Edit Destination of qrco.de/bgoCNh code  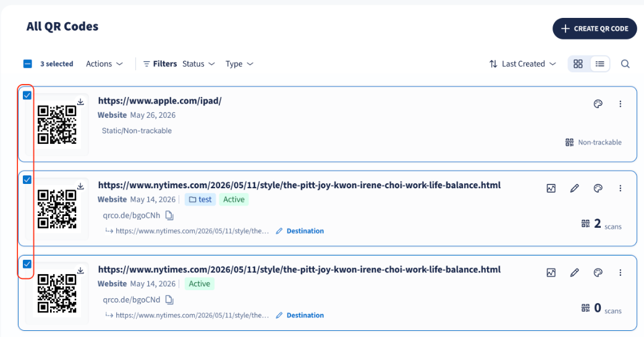point(300,231)
